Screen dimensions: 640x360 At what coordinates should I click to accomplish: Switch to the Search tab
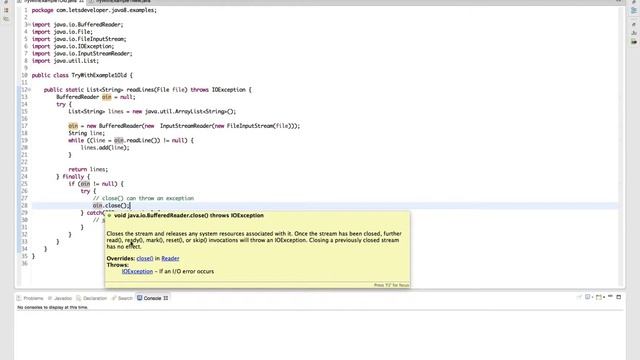click(122, 298)
